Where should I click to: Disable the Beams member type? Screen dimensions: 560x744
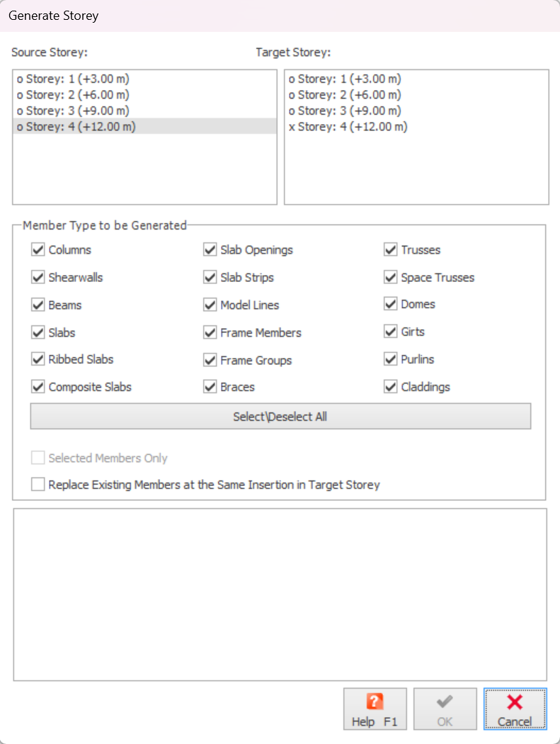(38, 305)
